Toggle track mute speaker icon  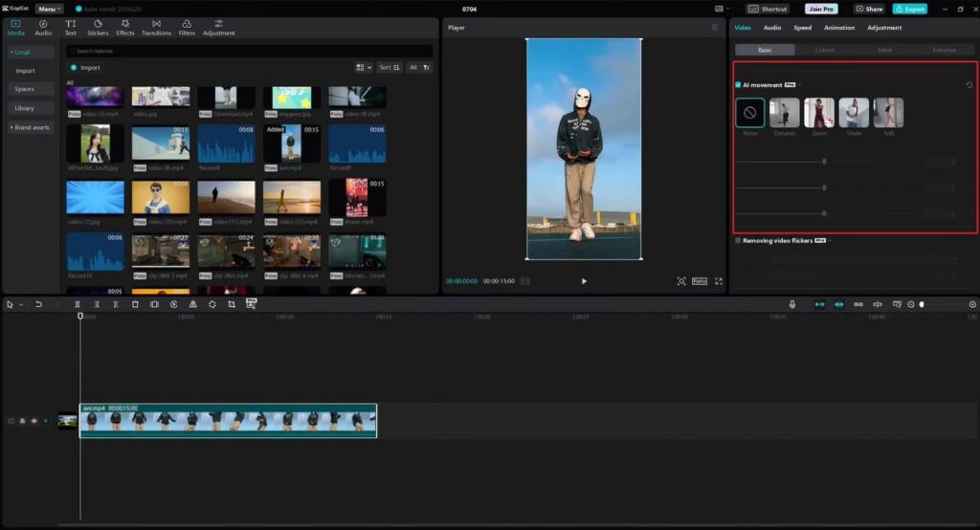point(46,421)
